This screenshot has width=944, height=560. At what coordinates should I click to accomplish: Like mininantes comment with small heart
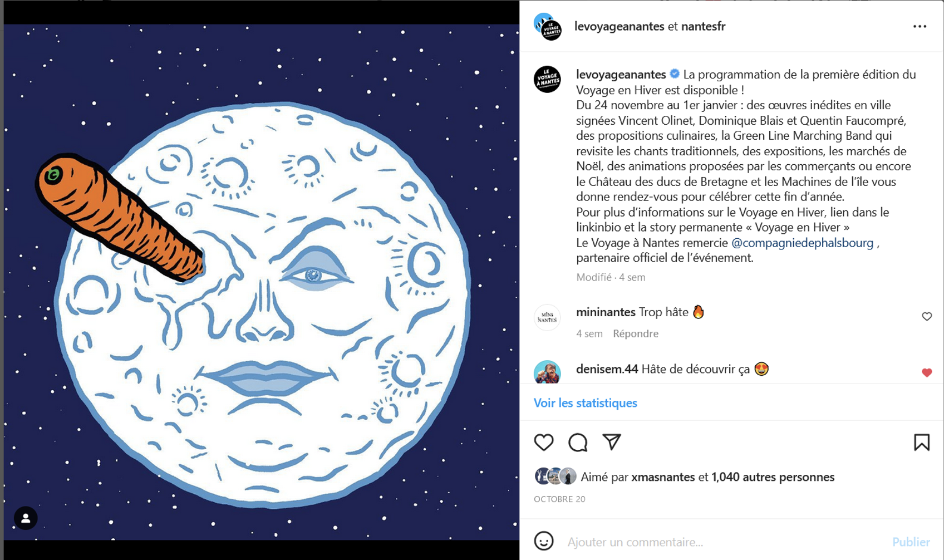click(927, 316)
